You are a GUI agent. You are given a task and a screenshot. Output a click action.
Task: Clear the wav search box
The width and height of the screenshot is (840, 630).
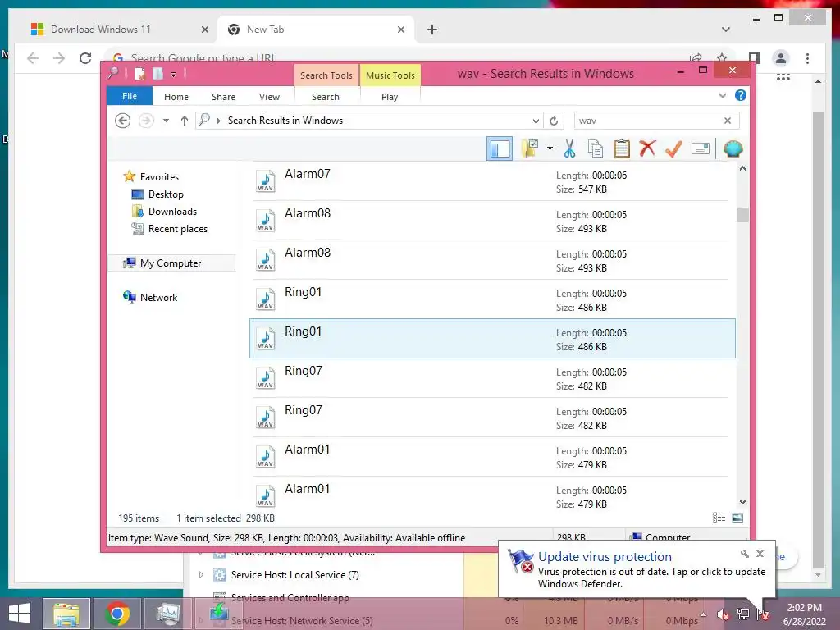pyautogui.click(x=727, y=121)
